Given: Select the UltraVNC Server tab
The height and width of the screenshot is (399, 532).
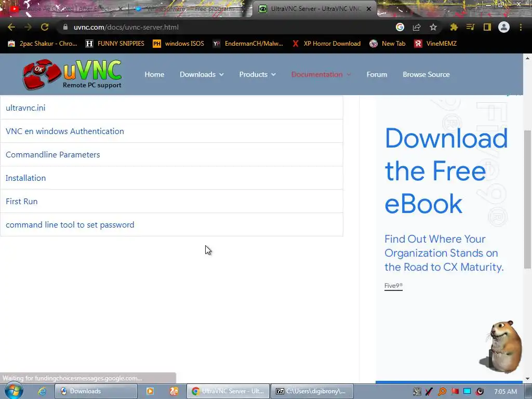Looking at the screenshot, I should click(x=315, y=9).
